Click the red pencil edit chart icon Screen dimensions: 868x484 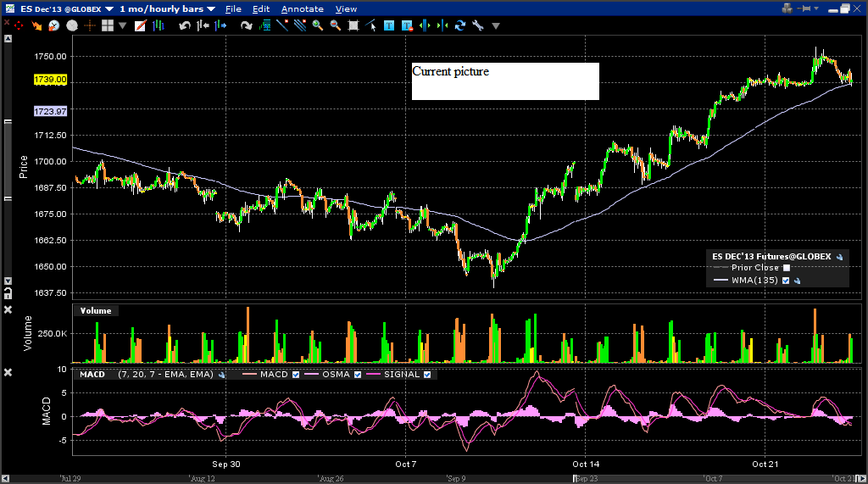[x=140, y=25]
